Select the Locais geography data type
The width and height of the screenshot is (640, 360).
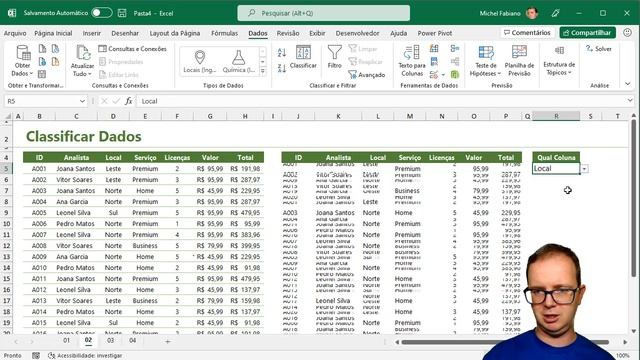coord(200,61)
